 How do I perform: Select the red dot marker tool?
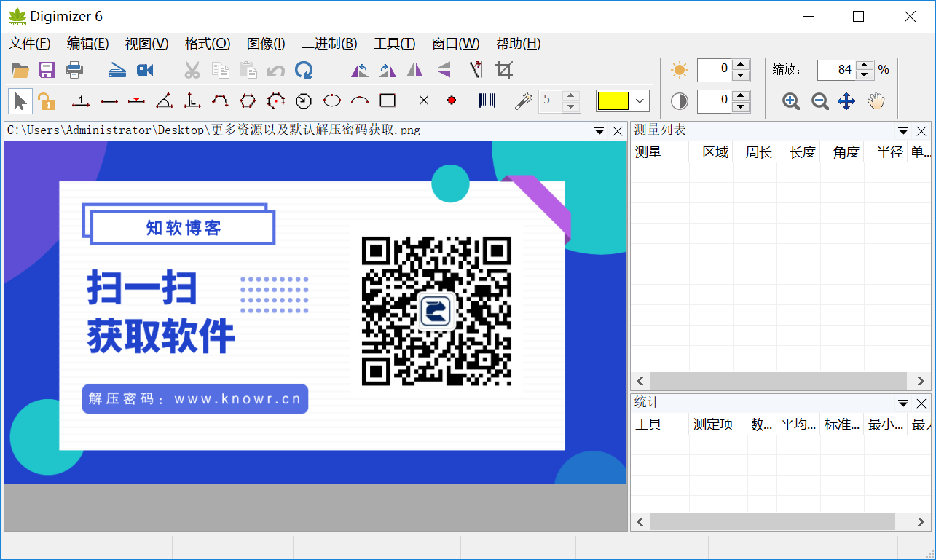(x=452, y=100)
